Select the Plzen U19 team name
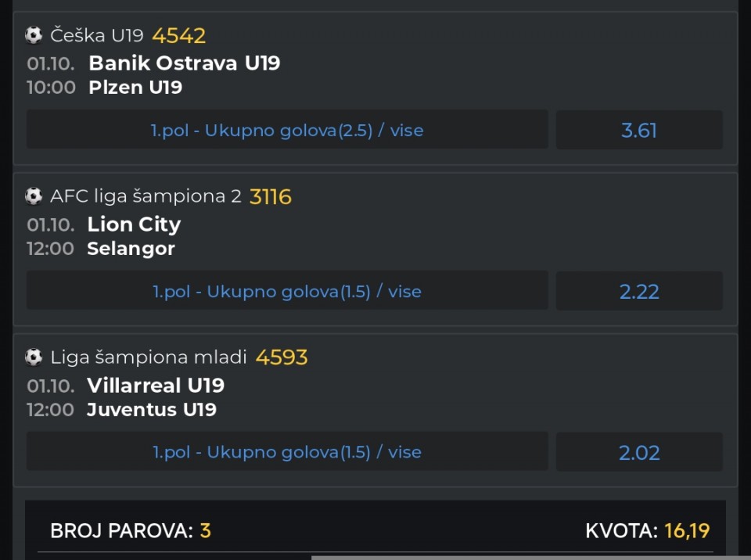751x560 pixels. pyautogui.click(x=135, y=88)
